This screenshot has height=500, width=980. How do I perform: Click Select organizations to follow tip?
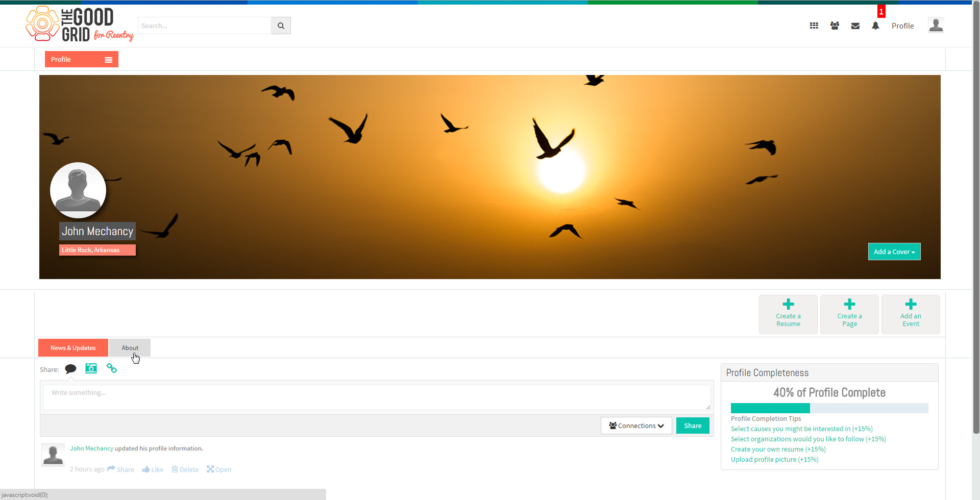pyautogui.click(x=808, y=439)
